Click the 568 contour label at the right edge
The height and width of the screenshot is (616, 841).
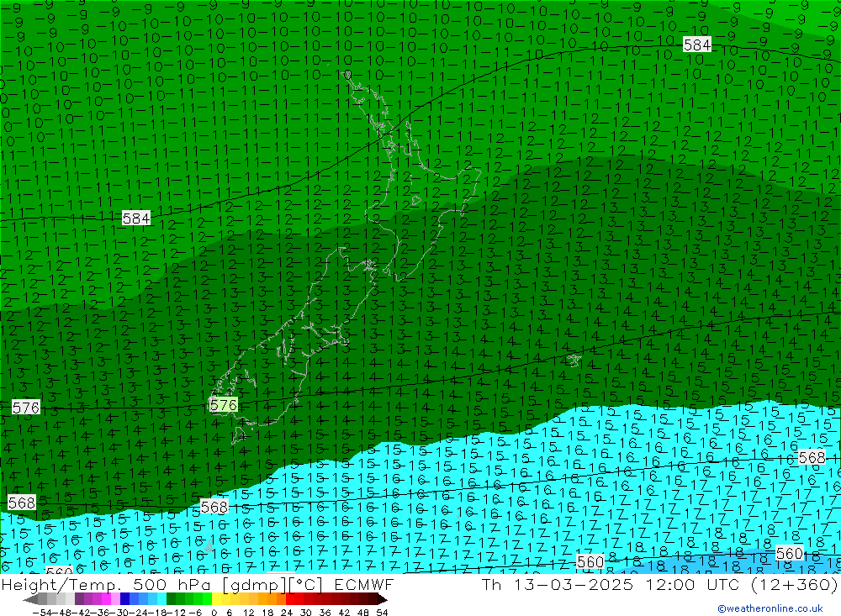click(812, 457)
